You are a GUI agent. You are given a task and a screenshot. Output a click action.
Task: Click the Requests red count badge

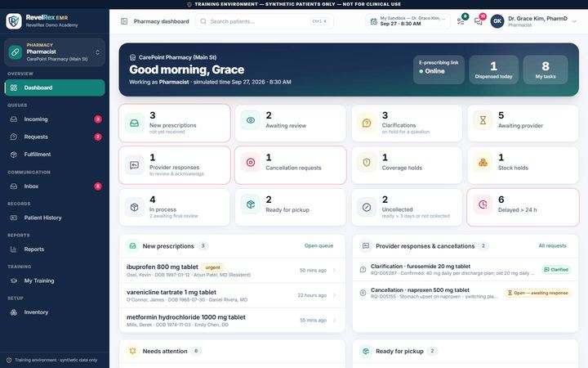coord(98,137)
